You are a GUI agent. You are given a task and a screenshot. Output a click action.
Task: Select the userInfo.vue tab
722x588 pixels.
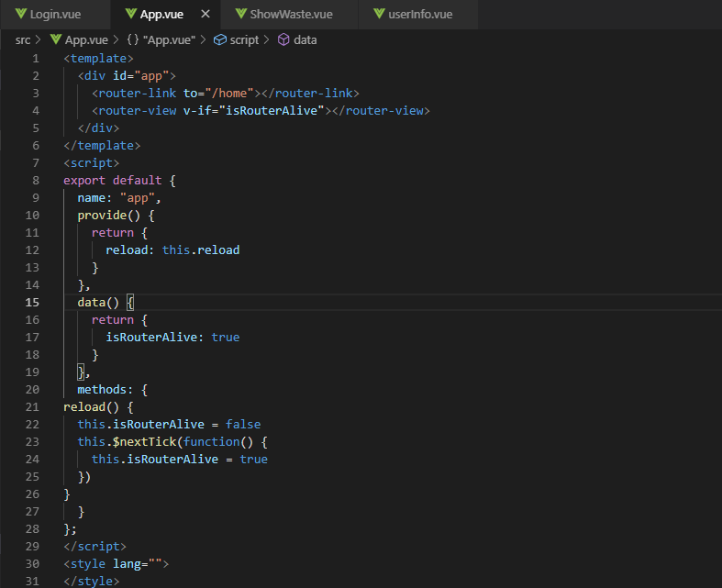[420, 15]
